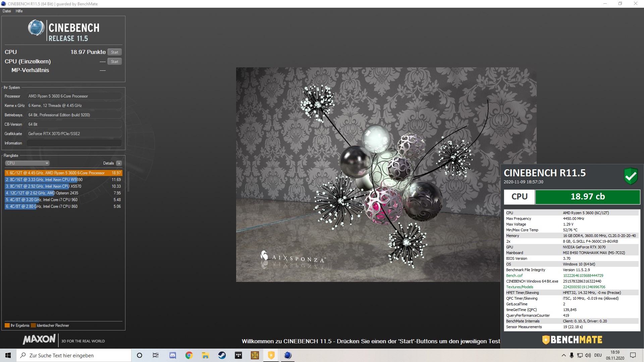644x362 pixels.
Task: Expand ranking Details arrow button
Action: click(119, 163)
